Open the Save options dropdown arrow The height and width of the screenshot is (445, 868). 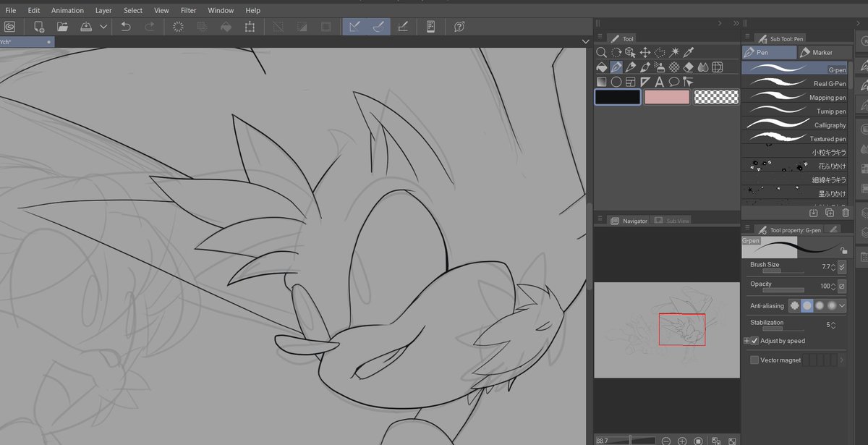[103, 27]
